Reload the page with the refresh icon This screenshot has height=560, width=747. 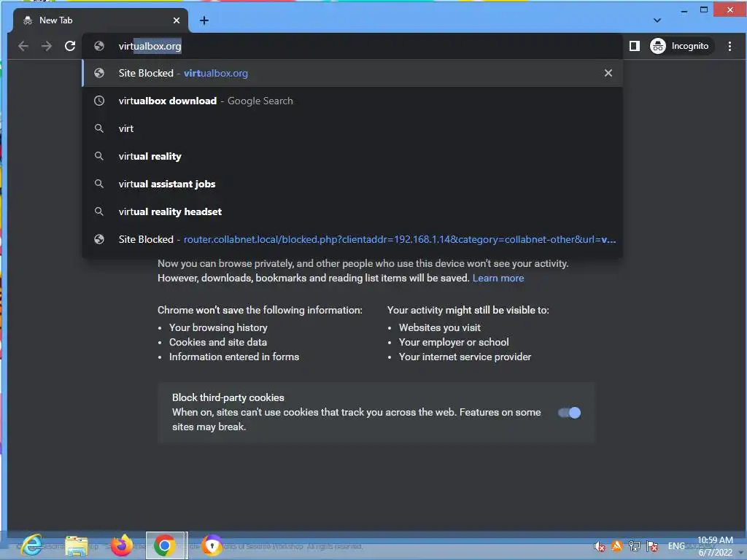click(x=70, y=46)
